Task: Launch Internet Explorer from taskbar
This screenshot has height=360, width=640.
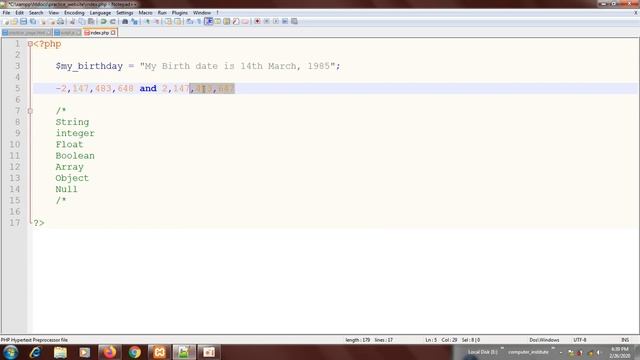Action: pos(35,352)
